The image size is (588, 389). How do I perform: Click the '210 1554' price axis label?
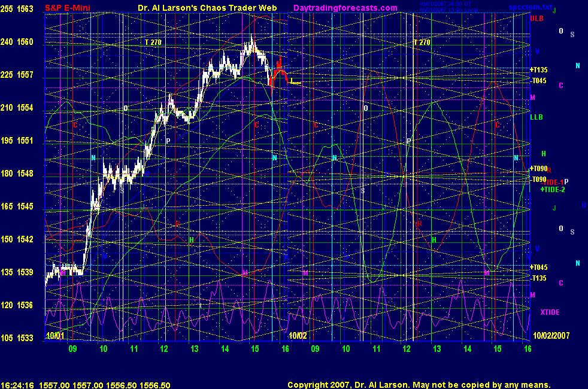pyautogui.click(x=17, y=108)
